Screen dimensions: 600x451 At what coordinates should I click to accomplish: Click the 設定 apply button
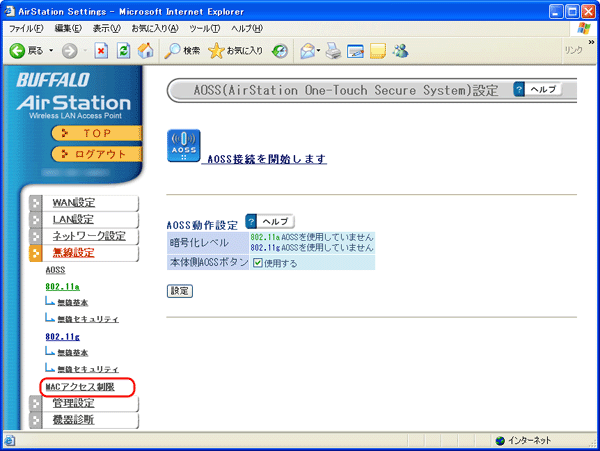coord(180,291)
